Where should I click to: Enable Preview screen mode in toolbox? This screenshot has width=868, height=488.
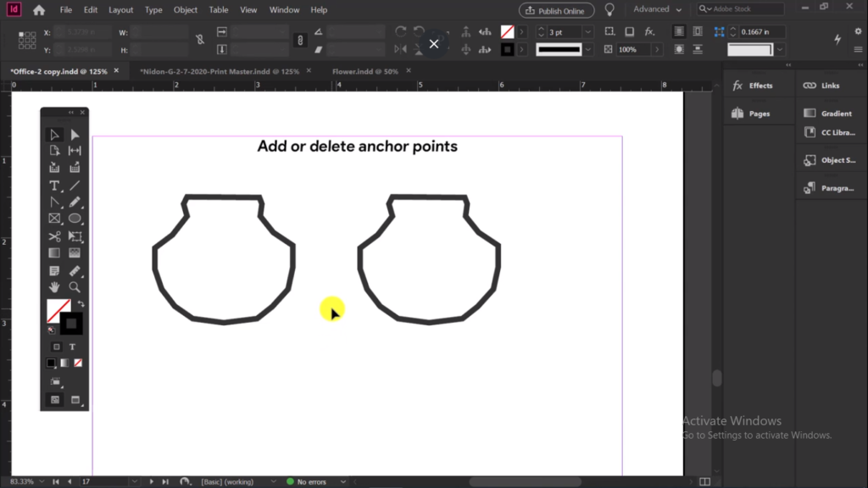pyautogui.click(x=75, y=400)
